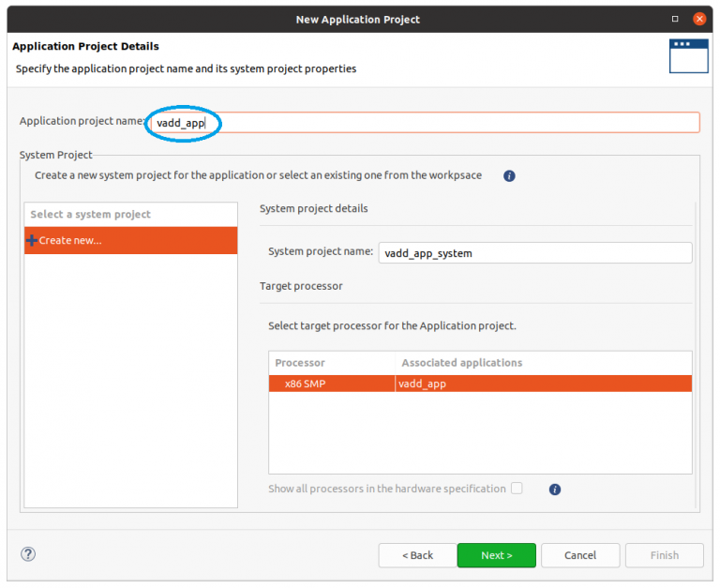The height and width of the screenshot is (588, 720).
Task: Cancel the new application project wizard
Action: (580, 555)
